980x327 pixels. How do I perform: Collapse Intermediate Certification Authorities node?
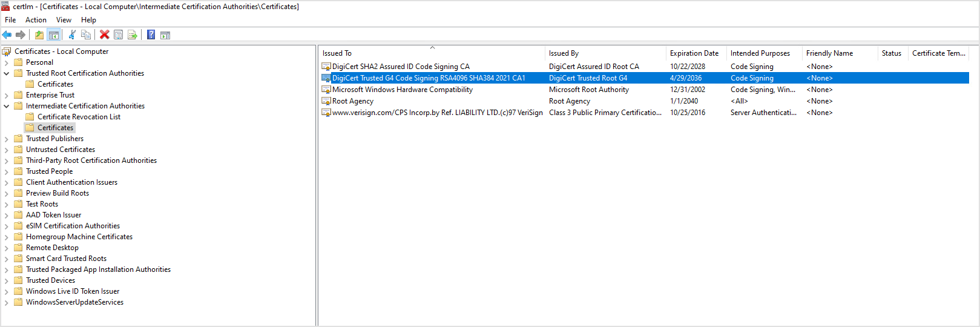(7, 106)
